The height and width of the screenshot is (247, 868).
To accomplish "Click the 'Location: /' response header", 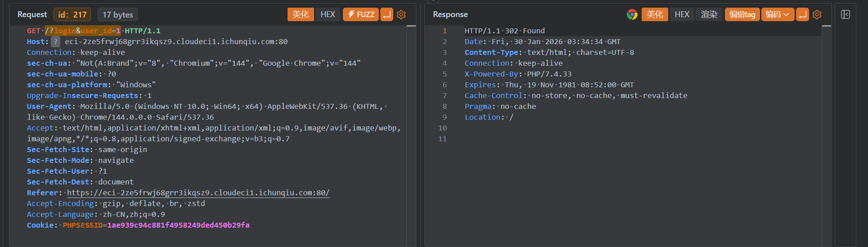I will pos(489,117).
